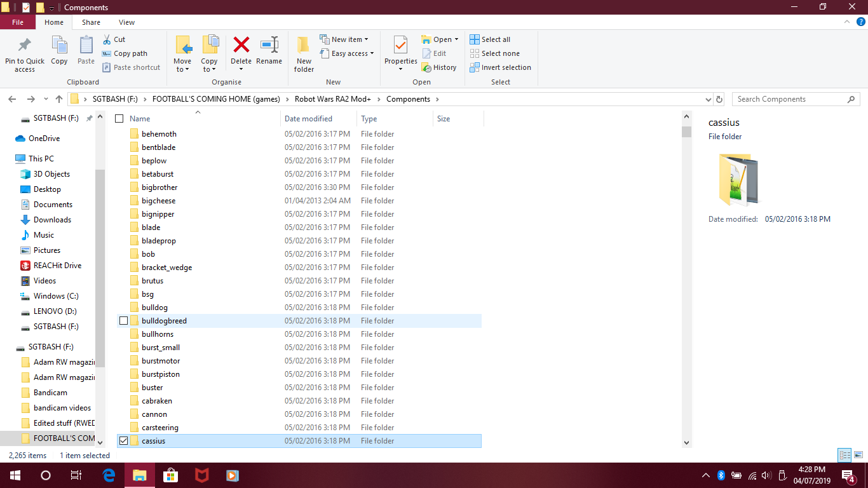This screenshot has height=488, width=868.
Task: Click the Cut scissors icon
Action: coord(107,39)
